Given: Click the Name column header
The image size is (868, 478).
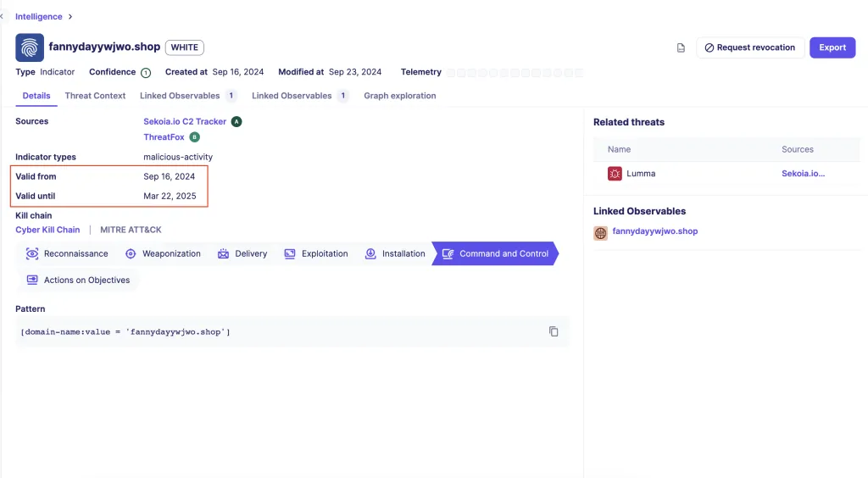Looking at the screenshot, I should click(x=619, y=149).
